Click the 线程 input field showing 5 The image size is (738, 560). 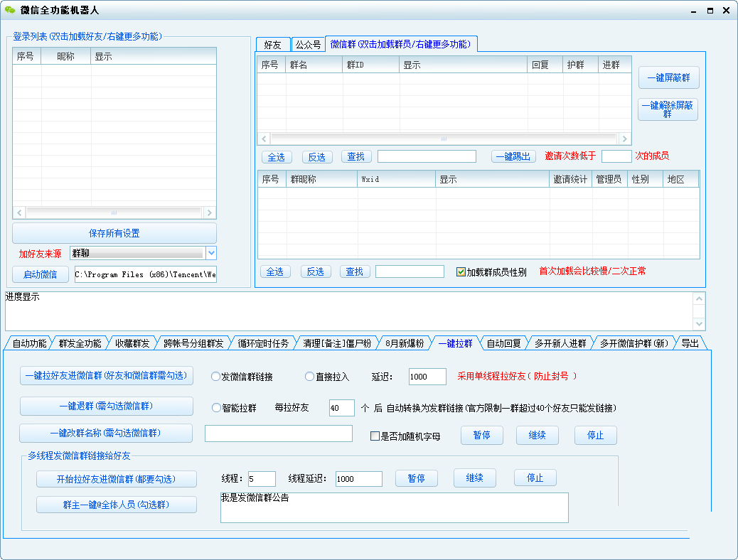pyautogui.click(x=262, y=479)
